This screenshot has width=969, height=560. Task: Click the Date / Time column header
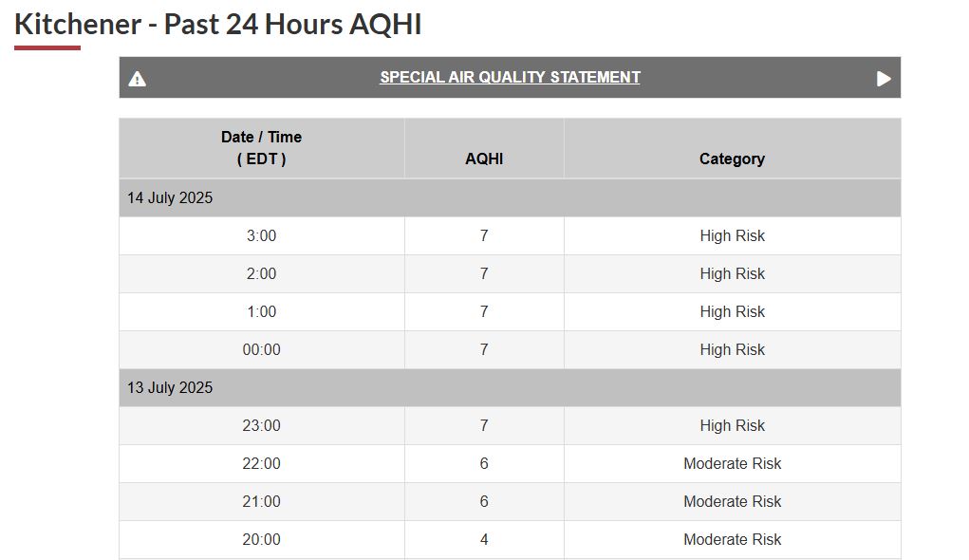pyautogui.click(x=261, y=148)
